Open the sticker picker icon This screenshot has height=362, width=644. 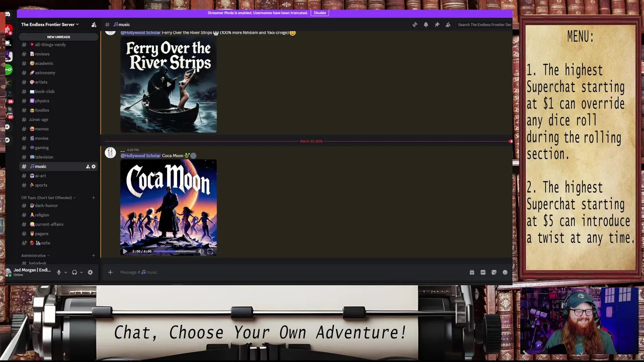coord(494,273)
